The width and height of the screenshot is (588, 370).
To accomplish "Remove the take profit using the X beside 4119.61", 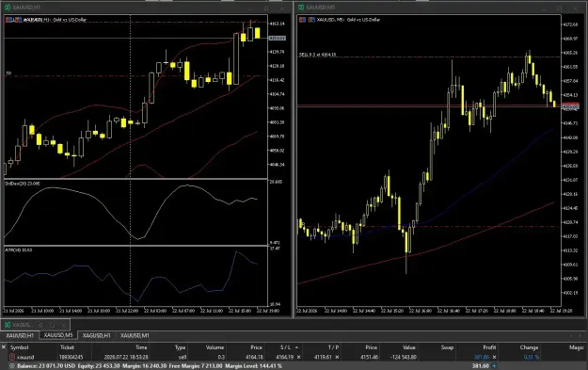I will click(x=337, y=357).
